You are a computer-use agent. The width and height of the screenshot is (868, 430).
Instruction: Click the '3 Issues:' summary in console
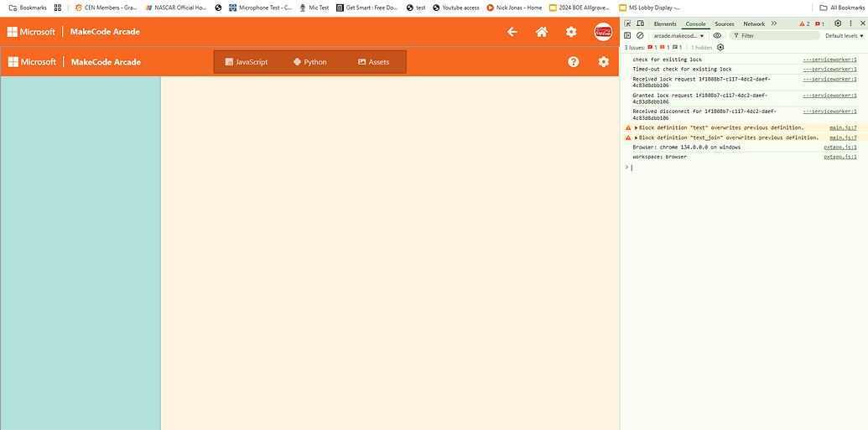tap(634, 48)
